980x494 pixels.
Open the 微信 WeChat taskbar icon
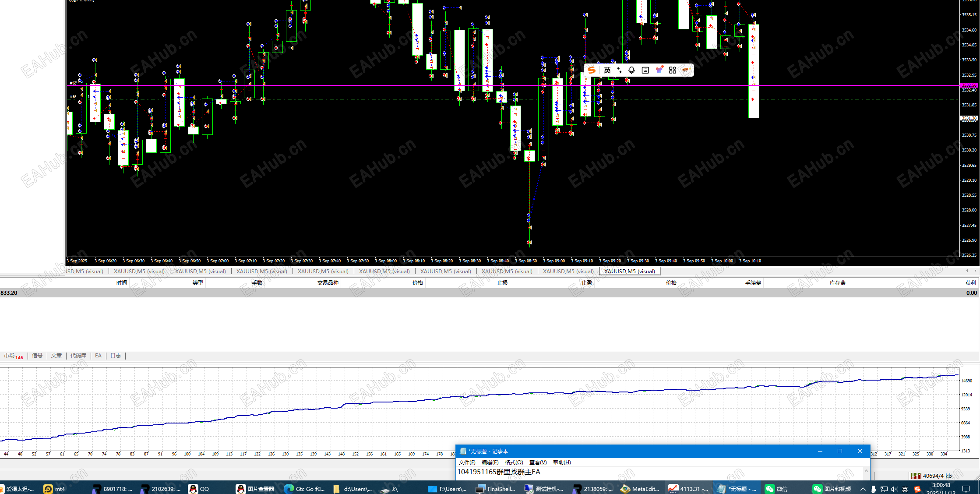(776, 489)
